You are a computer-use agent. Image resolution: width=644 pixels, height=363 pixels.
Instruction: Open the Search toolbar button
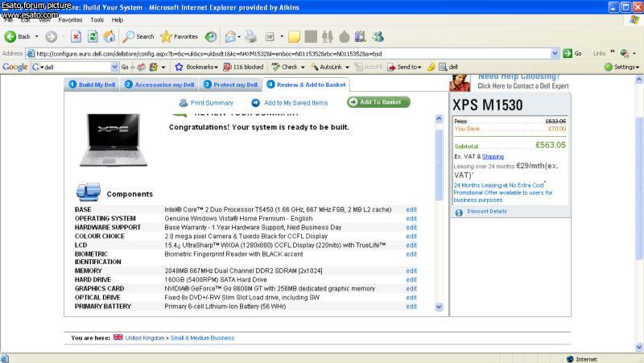[138, 36]
